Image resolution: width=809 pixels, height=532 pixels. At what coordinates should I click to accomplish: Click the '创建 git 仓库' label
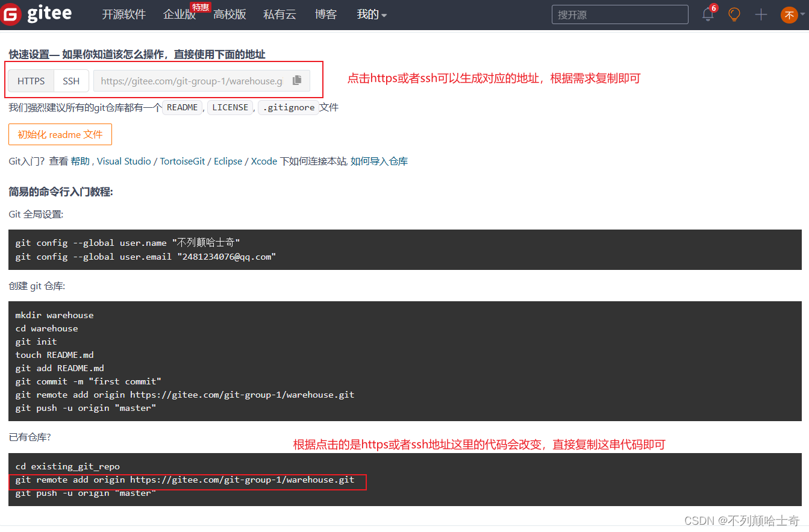(37, 286)
